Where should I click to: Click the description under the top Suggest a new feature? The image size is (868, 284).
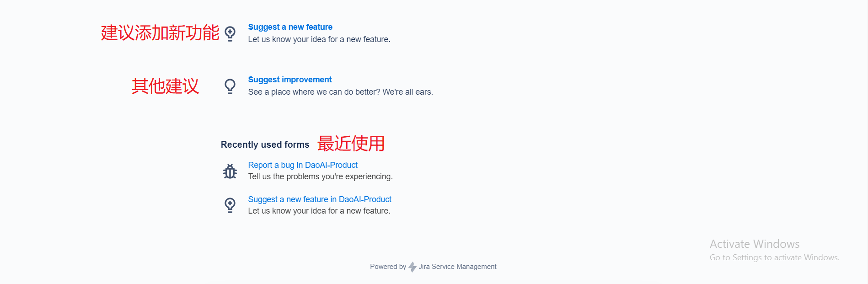(319, 39)
